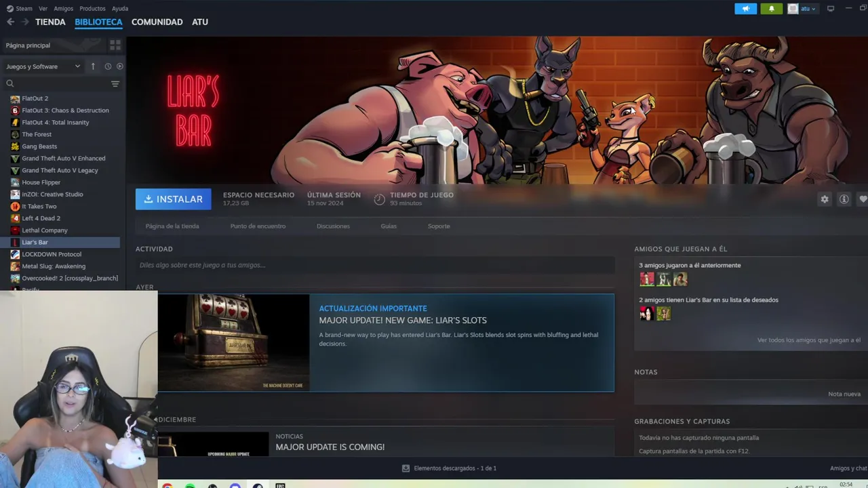Toggle the ready-to-play filter icon
Screen dimensions: 868x488
coord(120,66)
